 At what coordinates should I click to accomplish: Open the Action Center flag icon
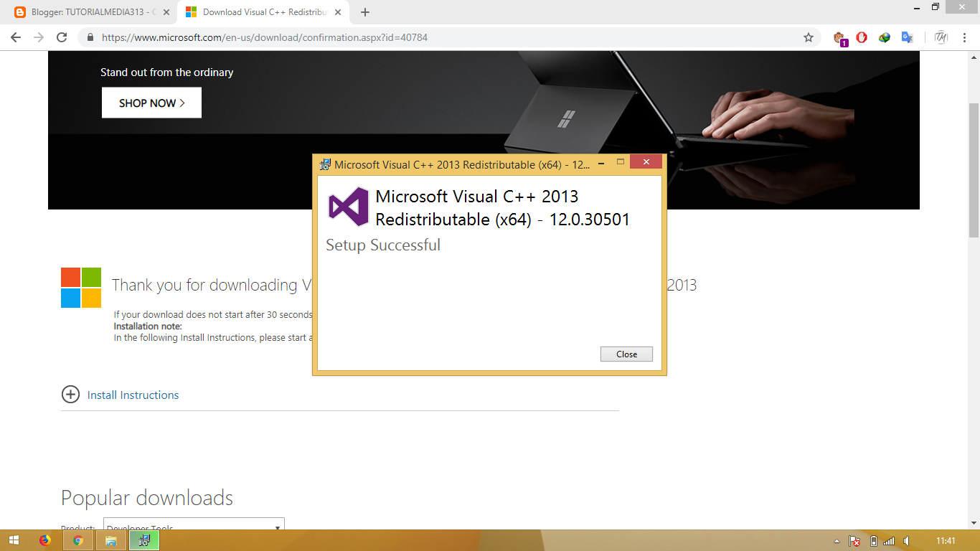pyautogui.click(x=854, y=541)
